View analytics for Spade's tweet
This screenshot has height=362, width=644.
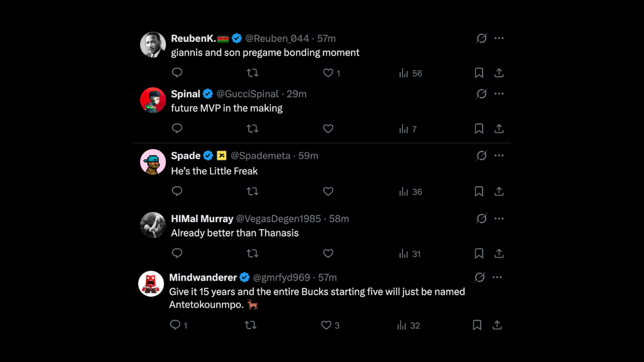point(411,192)
